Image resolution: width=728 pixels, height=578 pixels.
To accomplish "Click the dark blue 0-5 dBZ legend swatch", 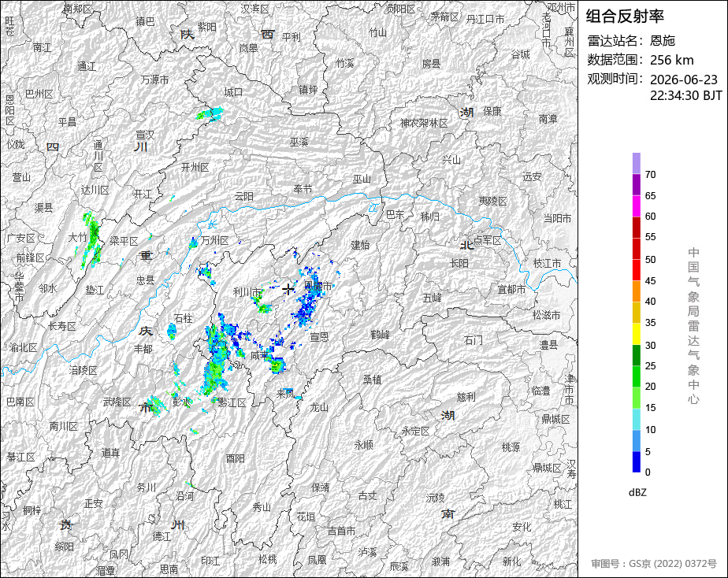I will 636,462.
